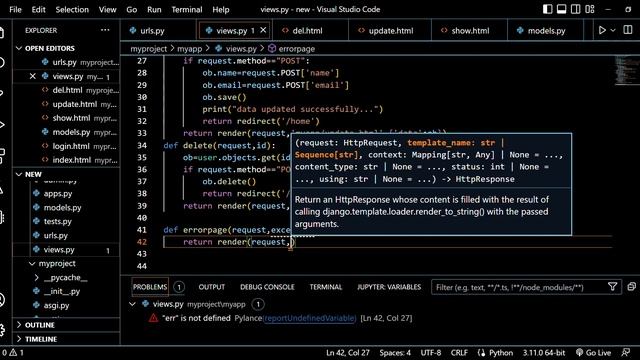Collapse all problems icon
This screenshot has width=640, height=360.
pos(631,287)
